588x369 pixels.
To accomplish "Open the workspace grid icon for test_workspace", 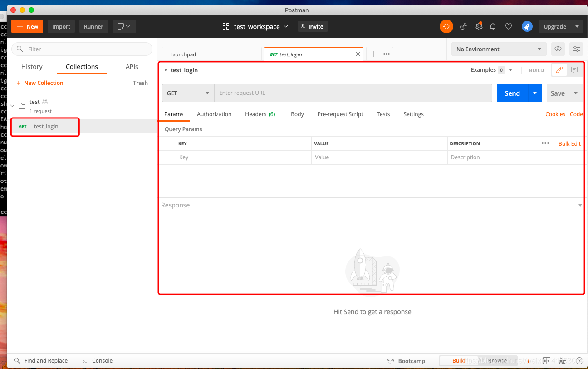I will (226, 26).
